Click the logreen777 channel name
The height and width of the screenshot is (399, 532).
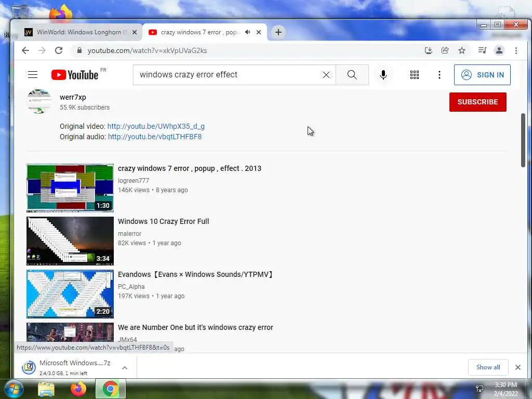[134, 180]
